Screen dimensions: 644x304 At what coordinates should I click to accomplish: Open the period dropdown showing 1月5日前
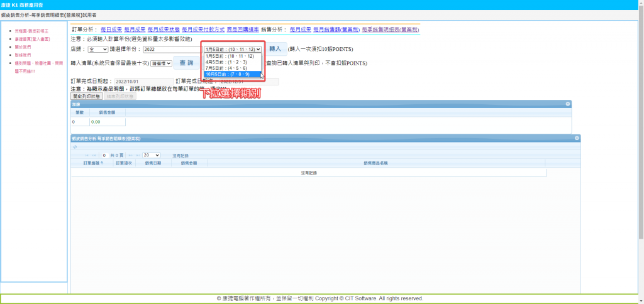[x=232, y=49]
